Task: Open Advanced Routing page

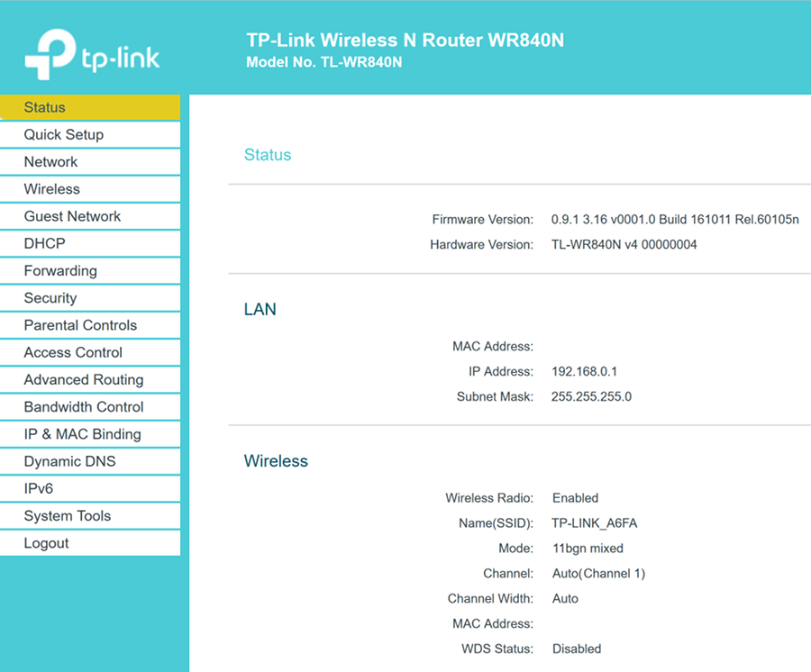Action: coord(90,379)
